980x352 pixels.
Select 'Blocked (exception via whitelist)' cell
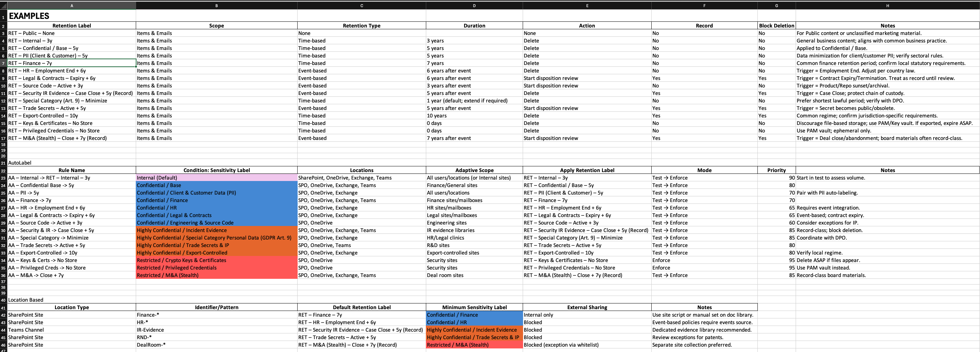point(587,345)
